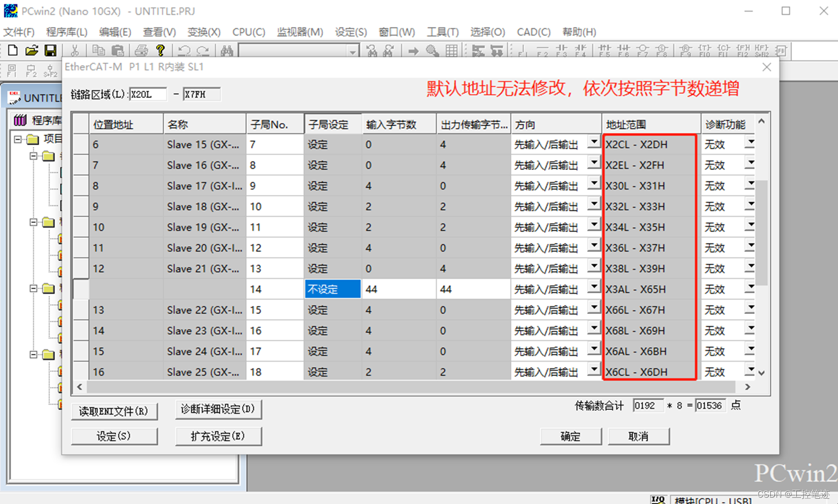Open the 文件(F) menu
The height and width of the screenshot is (504, 838).
click(19, 32)
